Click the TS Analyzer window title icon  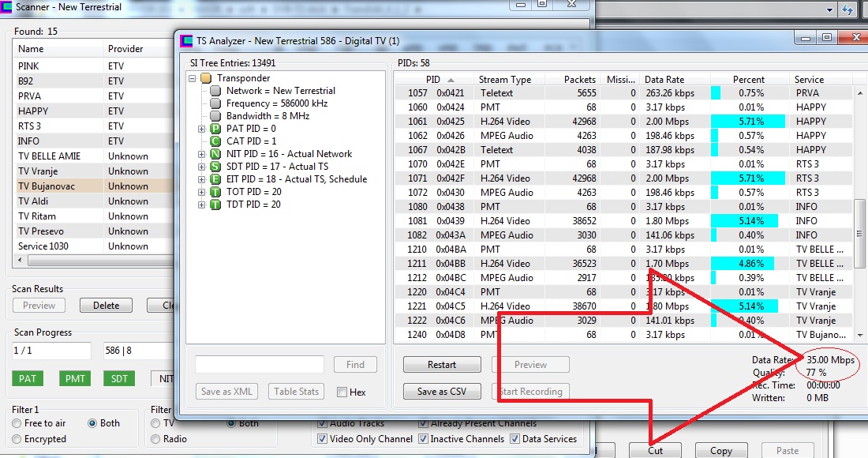tap(187, 41)
